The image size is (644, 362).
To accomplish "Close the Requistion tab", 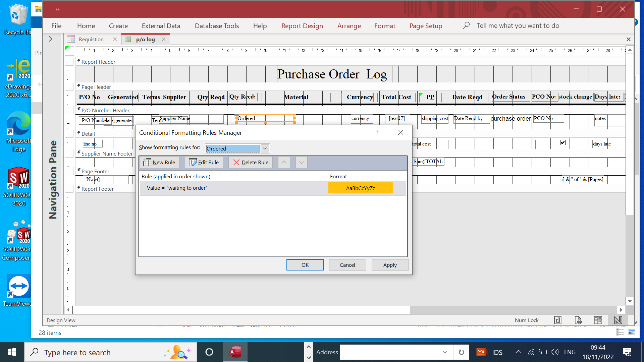I will [115, 39].
